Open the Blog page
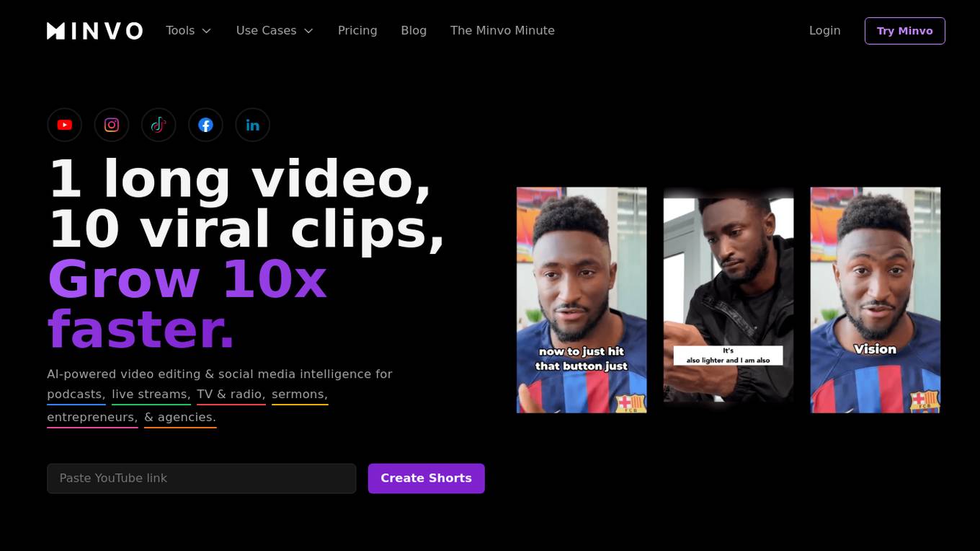Image resolution: width=980 pixels, height=551 pixels. click(x=414, y=30)
